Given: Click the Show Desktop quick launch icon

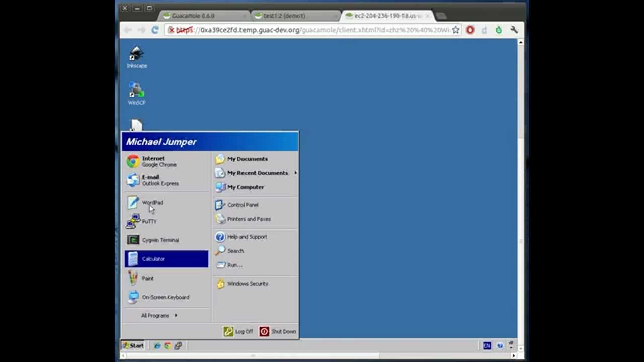Looking at the screenshot, I should (178, 345).
